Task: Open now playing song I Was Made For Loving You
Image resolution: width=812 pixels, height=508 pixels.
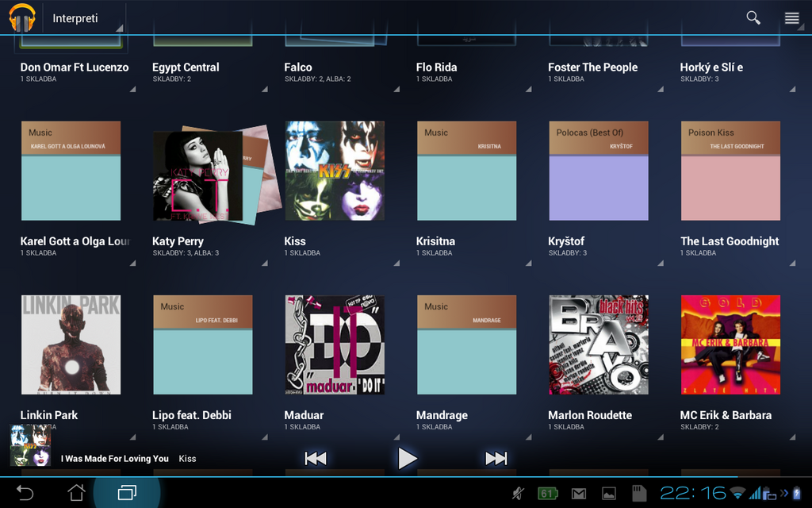Action: coord(117,458)
